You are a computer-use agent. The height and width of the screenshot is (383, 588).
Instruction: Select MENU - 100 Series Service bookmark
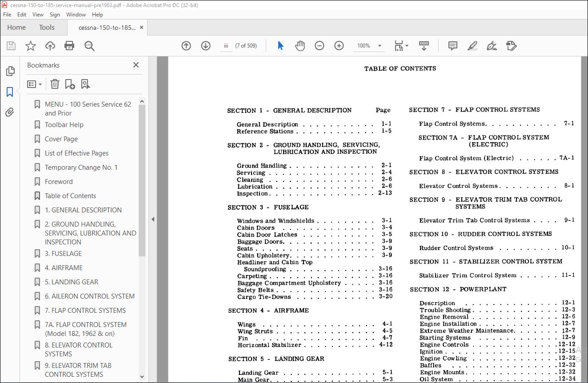[88, 108]
